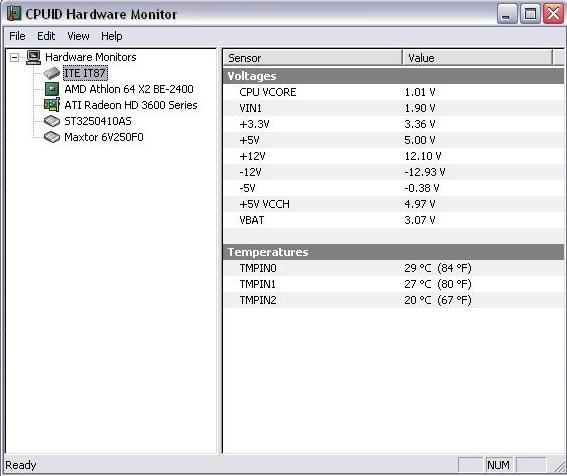Click the Maxtor 6V250F0 drive icon
The height and width of the screenshot is (476, 567).
52,137
